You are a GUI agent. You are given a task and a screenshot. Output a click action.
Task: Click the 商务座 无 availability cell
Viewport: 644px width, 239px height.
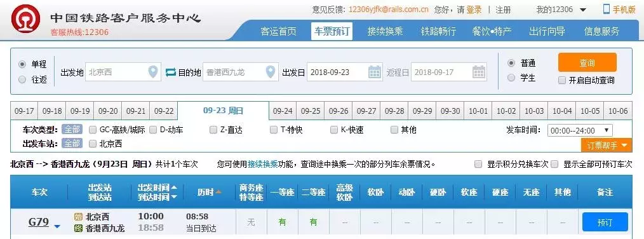251,222
